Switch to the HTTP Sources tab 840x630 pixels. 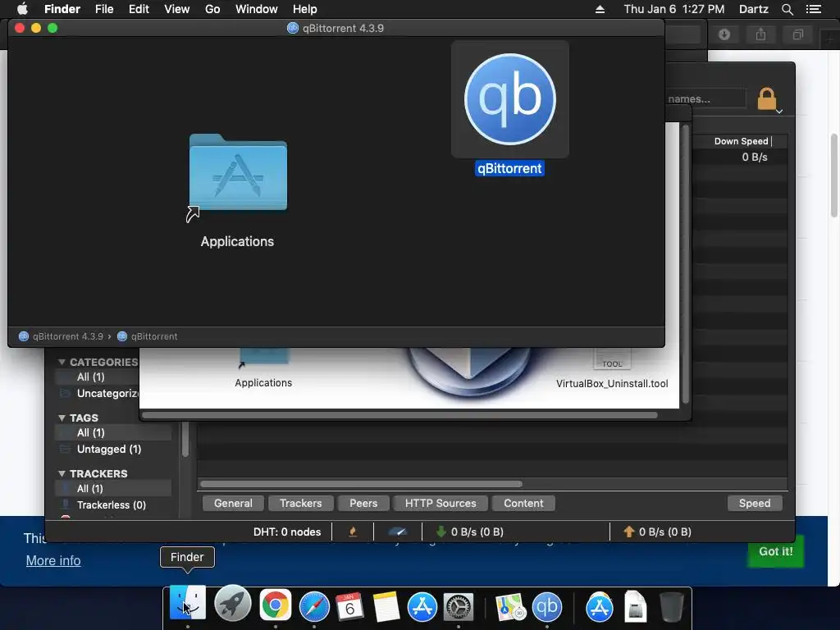(x=441, y=503)
